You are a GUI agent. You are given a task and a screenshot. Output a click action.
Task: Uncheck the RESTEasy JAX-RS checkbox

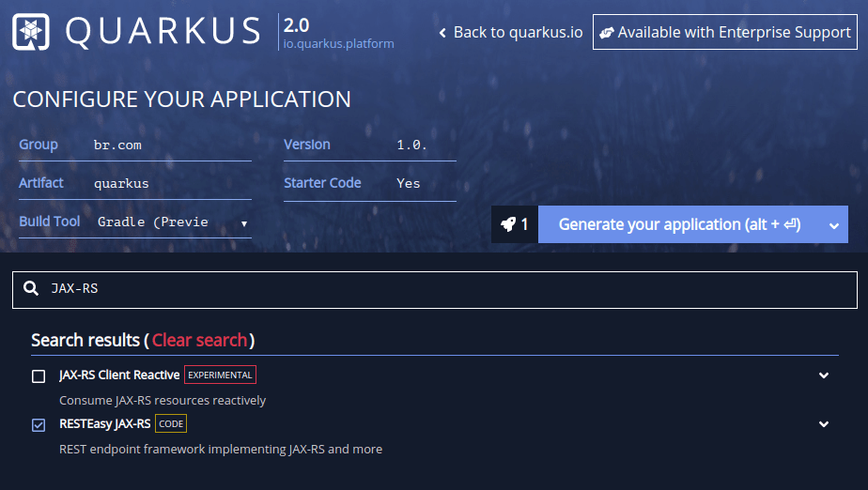[39, 424]
